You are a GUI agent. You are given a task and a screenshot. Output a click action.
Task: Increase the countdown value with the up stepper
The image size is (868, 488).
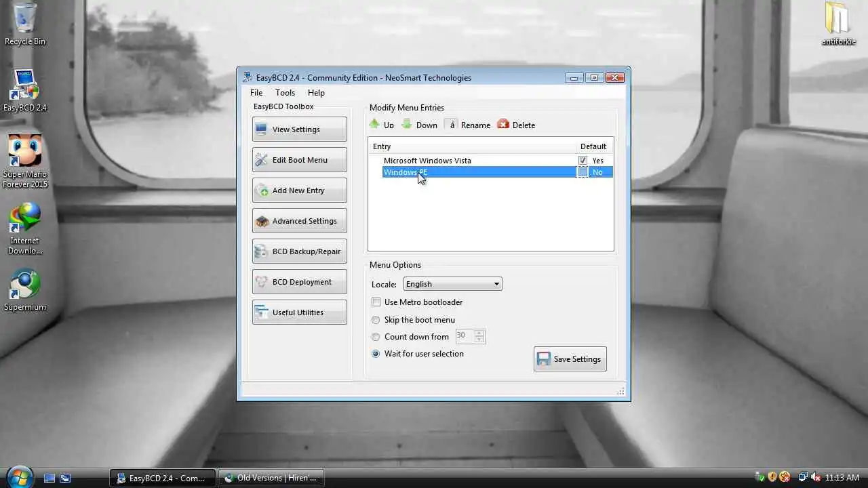pos(479,333)
